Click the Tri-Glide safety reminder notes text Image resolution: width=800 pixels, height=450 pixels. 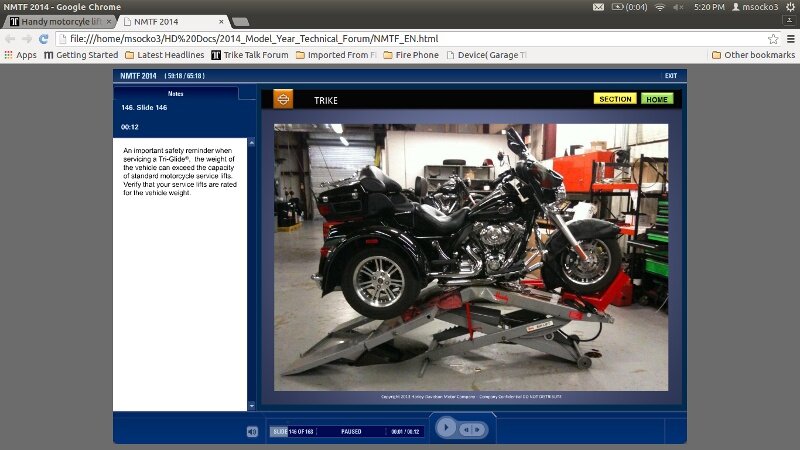coord(180,171)
